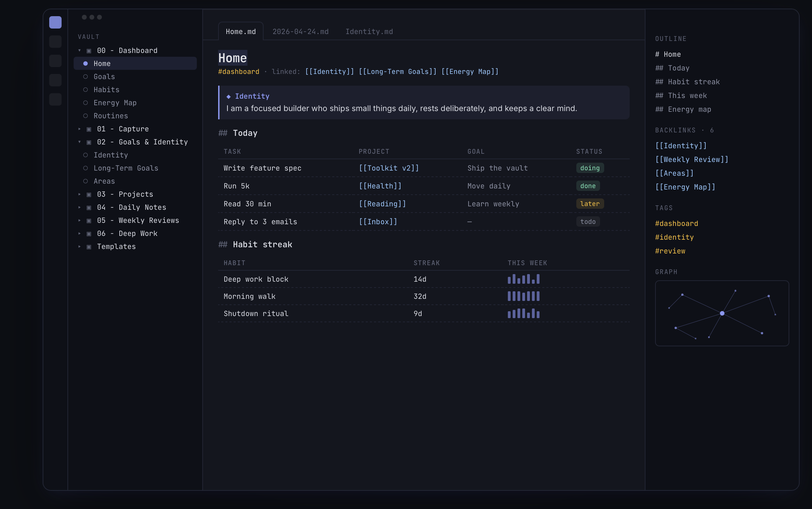This screenshot has height=509, width=812.
Task: Open [[Weekly Review]] backlink
Action: point(692,160)
